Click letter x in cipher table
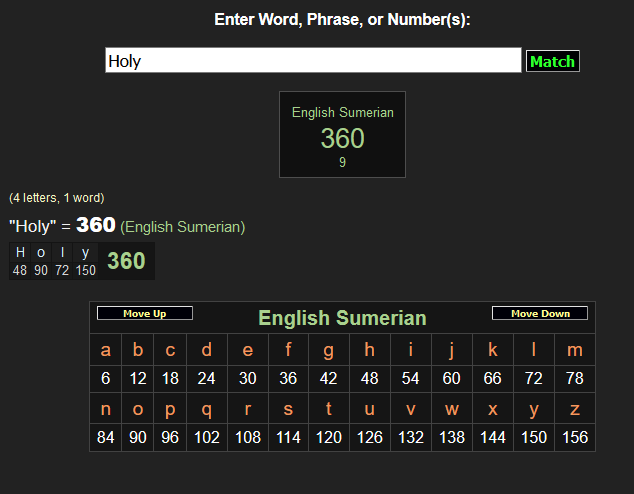Screen dimensions: 634x494 coord(492,409)
